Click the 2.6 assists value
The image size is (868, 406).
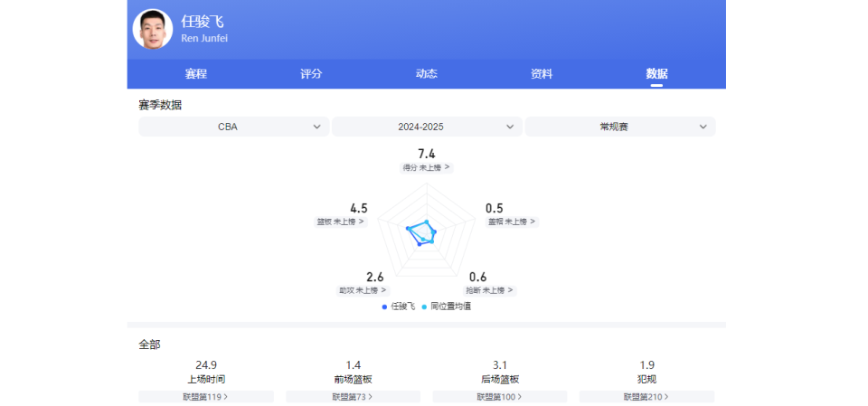coord(374,277)
